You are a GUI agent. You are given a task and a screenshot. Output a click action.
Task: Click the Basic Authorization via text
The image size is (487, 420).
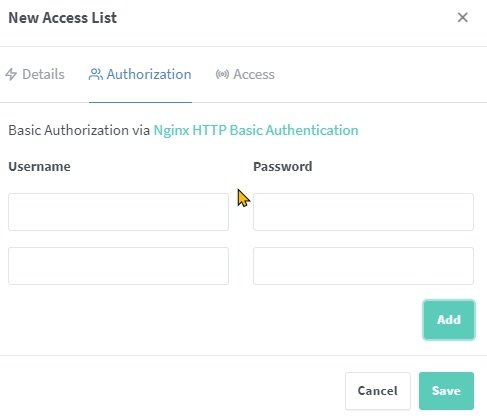[x=79, y=130]
